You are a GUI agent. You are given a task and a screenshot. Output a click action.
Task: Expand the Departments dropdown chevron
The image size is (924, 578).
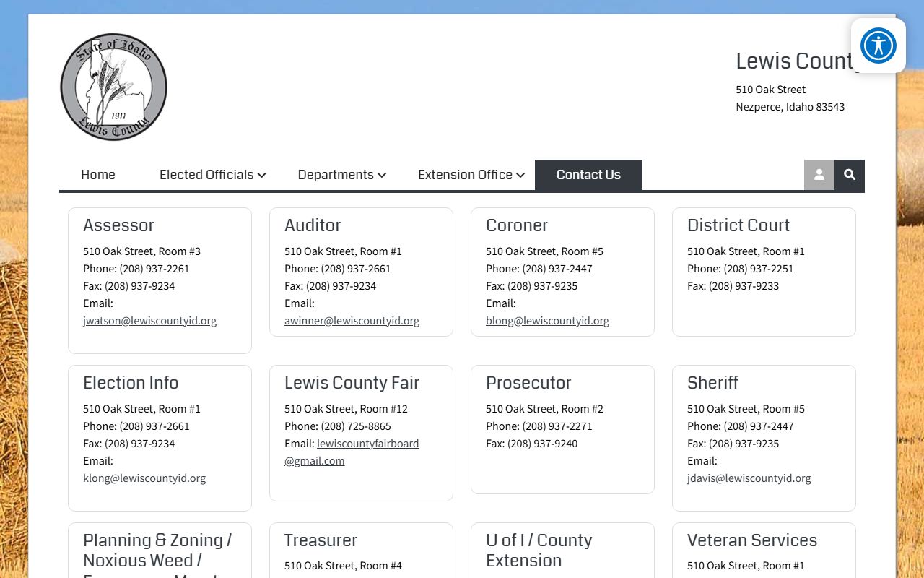pos(382,176)
